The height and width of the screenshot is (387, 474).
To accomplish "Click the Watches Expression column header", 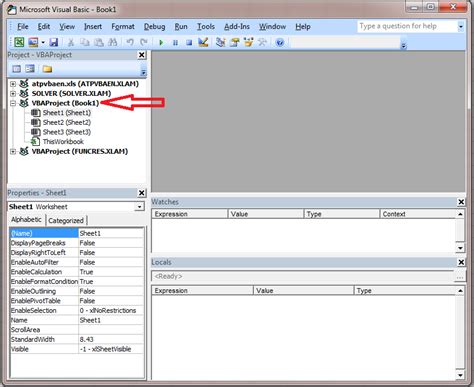I will pyautogui.click(x=190, y=214).
